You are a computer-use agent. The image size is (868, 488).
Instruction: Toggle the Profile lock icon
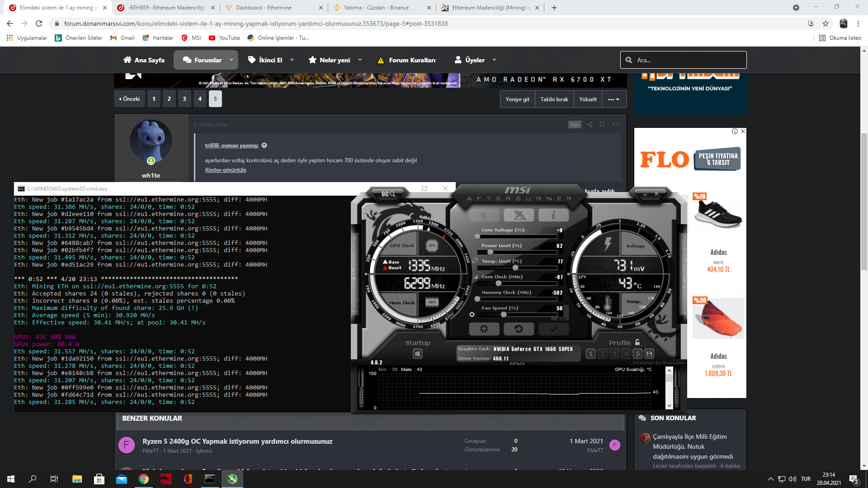pos(637,342)
